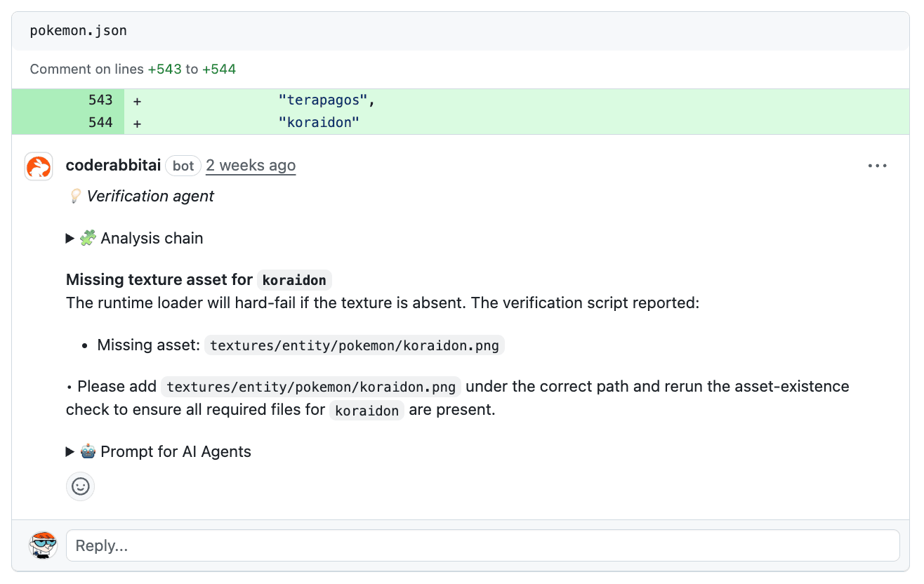Click the textures/entity/pokemon/koraidon.png path text
This screenshot has height=584, width=924.
click(x=355, y=345)
